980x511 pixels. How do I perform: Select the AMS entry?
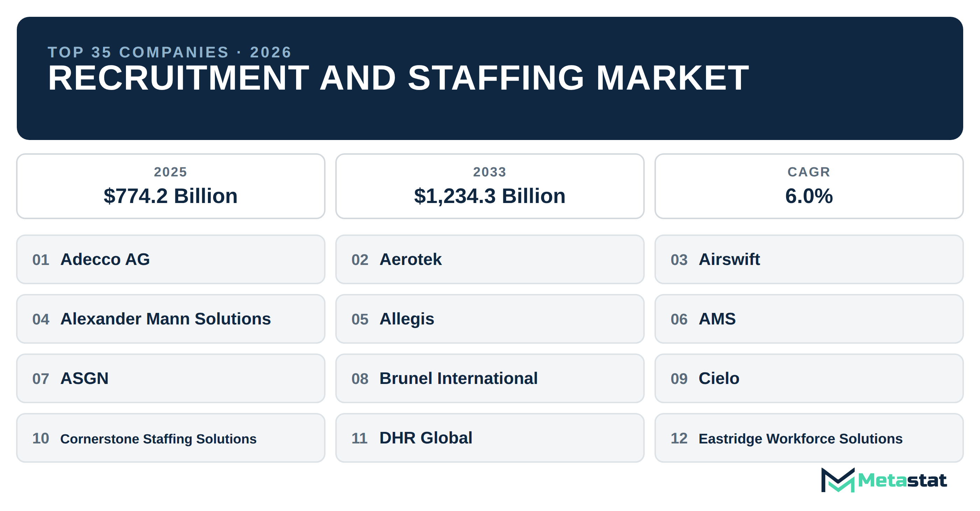coord(809,319)
